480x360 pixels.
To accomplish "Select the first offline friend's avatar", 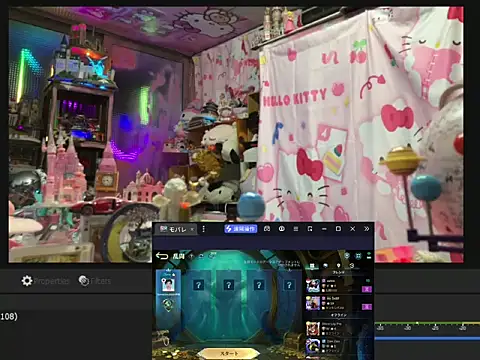I will point(313,329).
